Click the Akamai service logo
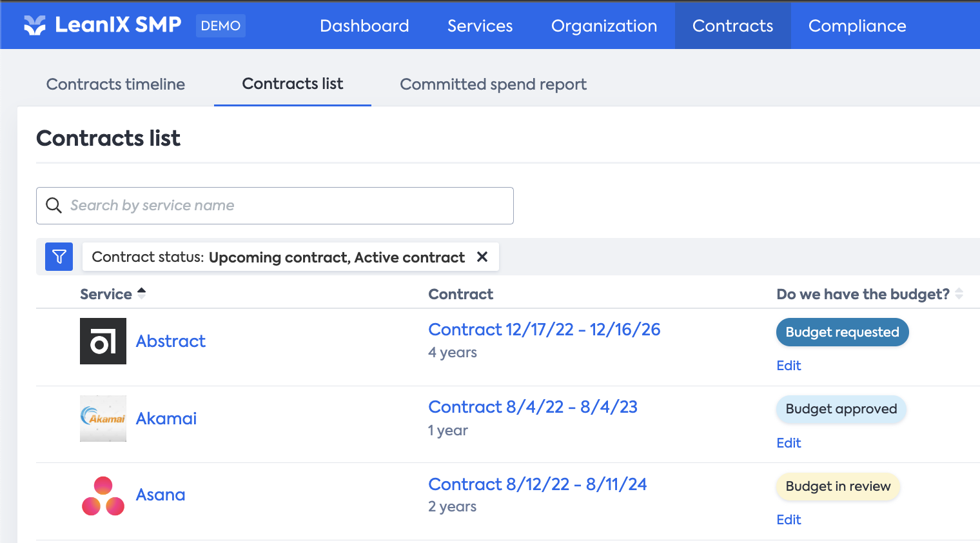The image size is (980, 543). [103, 419]
